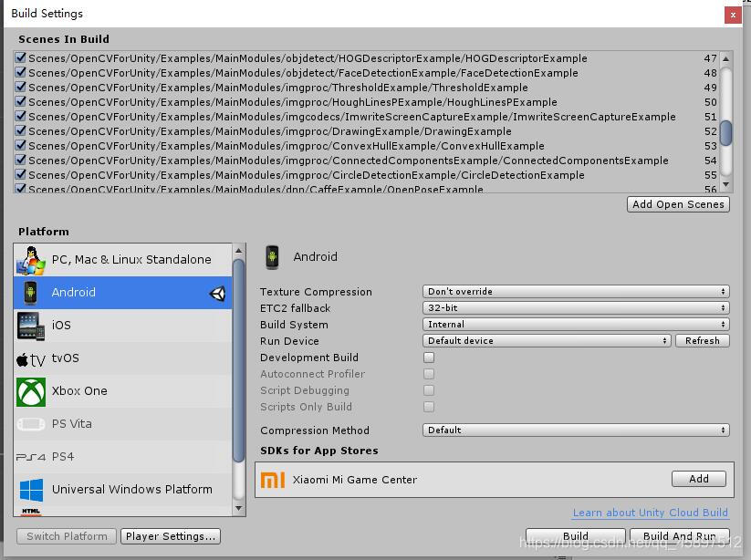
Task: Click the scenes list vertical scrollbar thumb
Action: [x=725, y=133]
